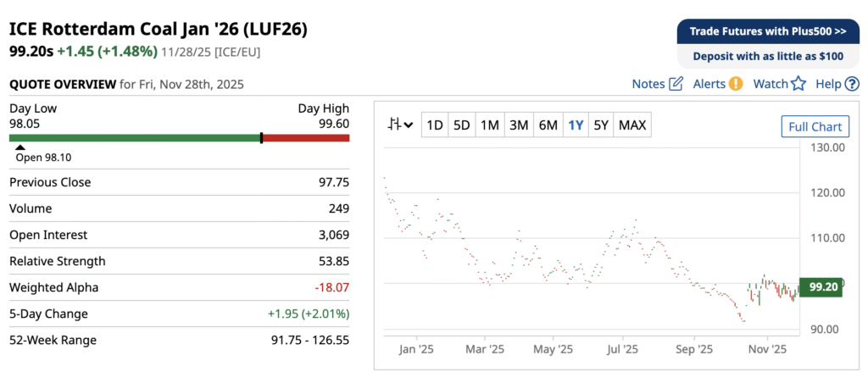Click the Notes pencil edit icon
This screenshot has width=868, height=372.
(x=676, y=84)
